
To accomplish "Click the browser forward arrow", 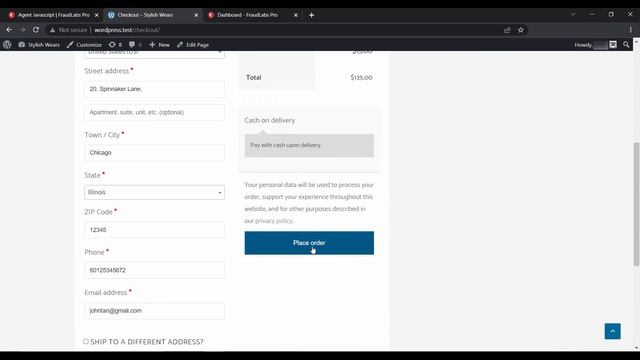I will coord(22,30).
